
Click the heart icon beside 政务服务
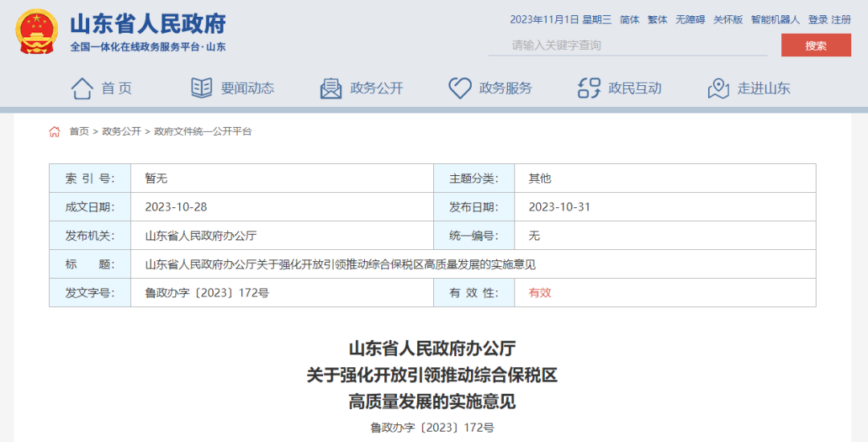click(x=460, y=88)
